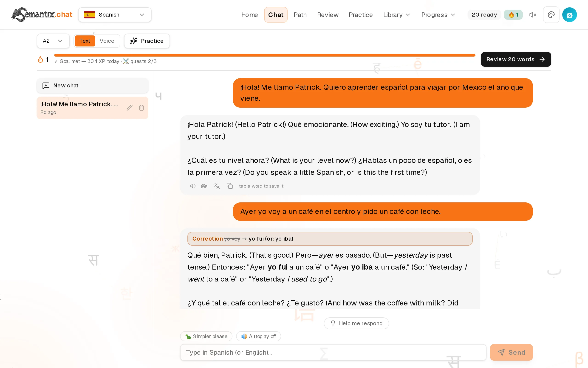Click the crossed swords quests icon
Viewport: 588px width, 368px height.
coord(126,61)
